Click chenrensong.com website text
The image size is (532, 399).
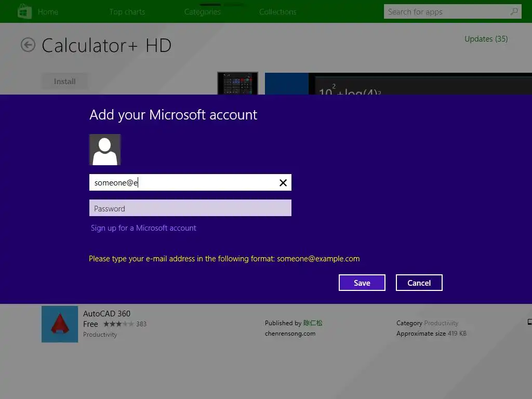click(x=290, y=334)
